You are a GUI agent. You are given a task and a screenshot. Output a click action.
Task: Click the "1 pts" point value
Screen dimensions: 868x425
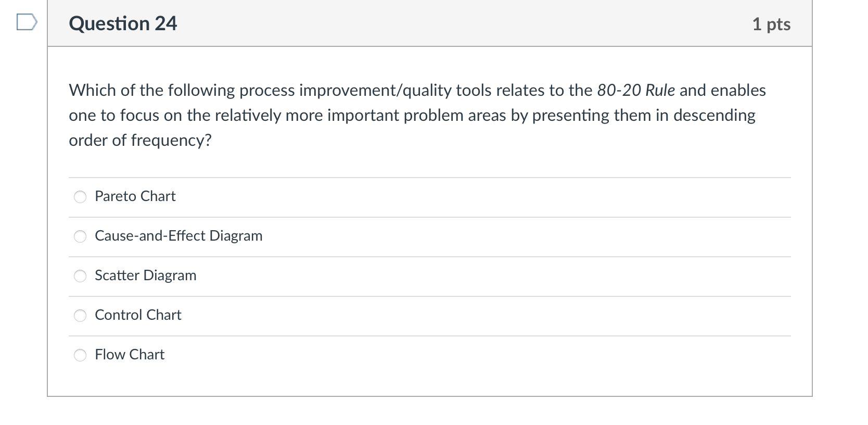(771, 24)
